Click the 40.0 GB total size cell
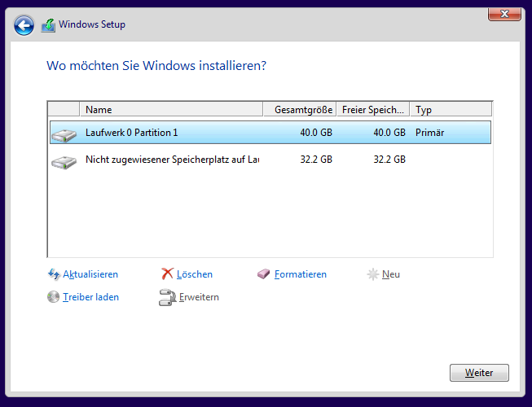The image size is (532, 407). (x=316, y=133)
